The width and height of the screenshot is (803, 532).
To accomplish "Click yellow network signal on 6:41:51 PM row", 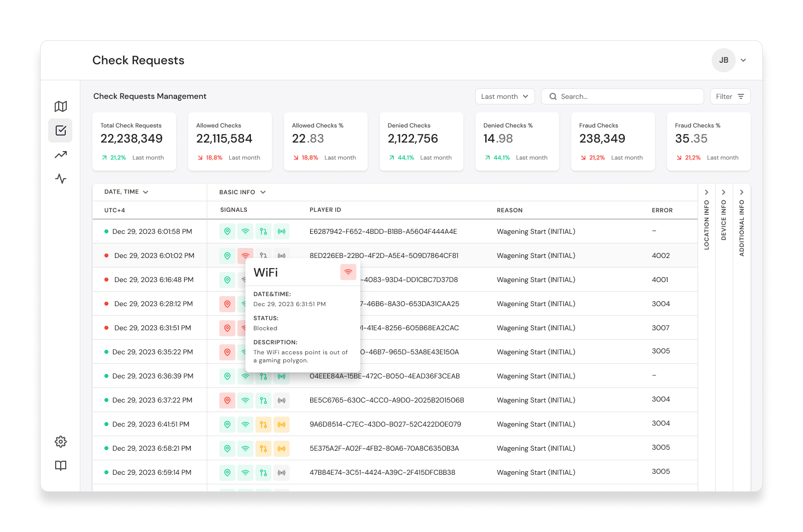I will coord(263,424).
